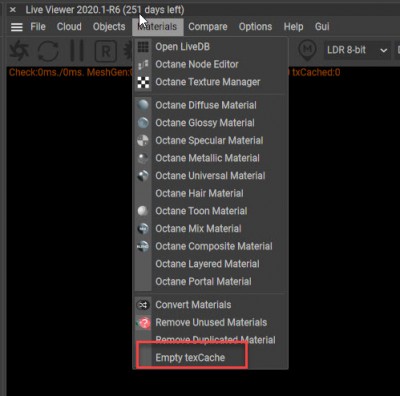Open the Compare menu
The height and width of the screenshot is (396, 400).
(x=208, y=27)
